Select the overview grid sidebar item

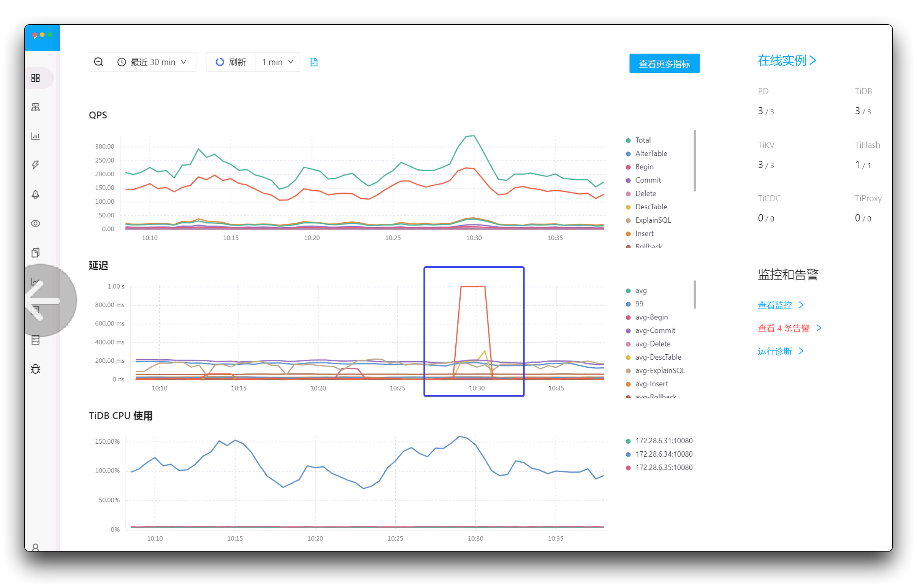35,78
